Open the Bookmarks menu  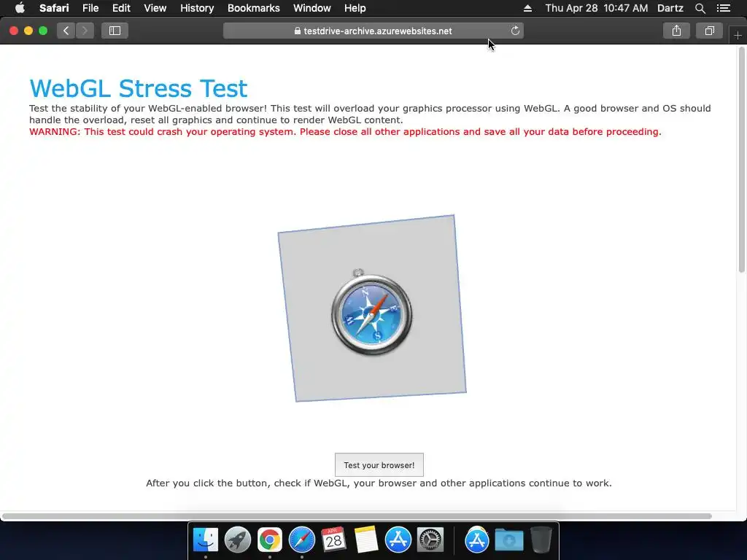(x=253, y=8)
